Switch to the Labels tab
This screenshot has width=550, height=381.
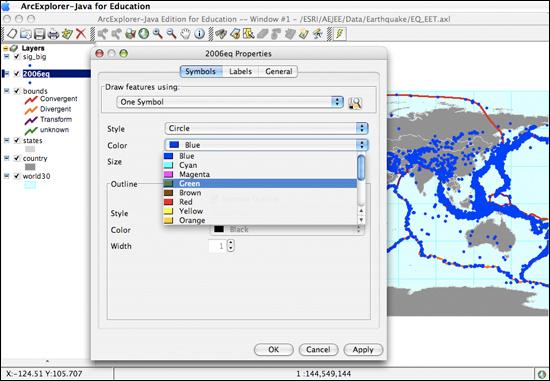tap(241, 72)
